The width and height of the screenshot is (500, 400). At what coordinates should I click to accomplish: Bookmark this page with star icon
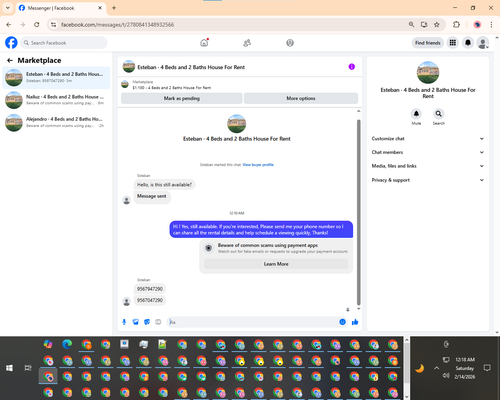coord(437,24)
